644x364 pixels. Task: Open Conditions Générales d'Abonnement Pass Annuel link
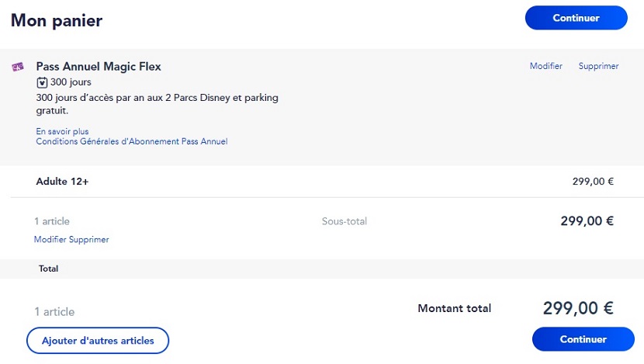[131, 141]
